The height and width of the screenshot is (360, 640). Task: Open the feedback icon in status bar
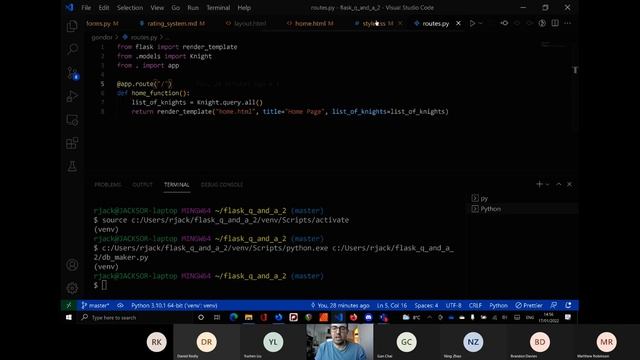553,305
